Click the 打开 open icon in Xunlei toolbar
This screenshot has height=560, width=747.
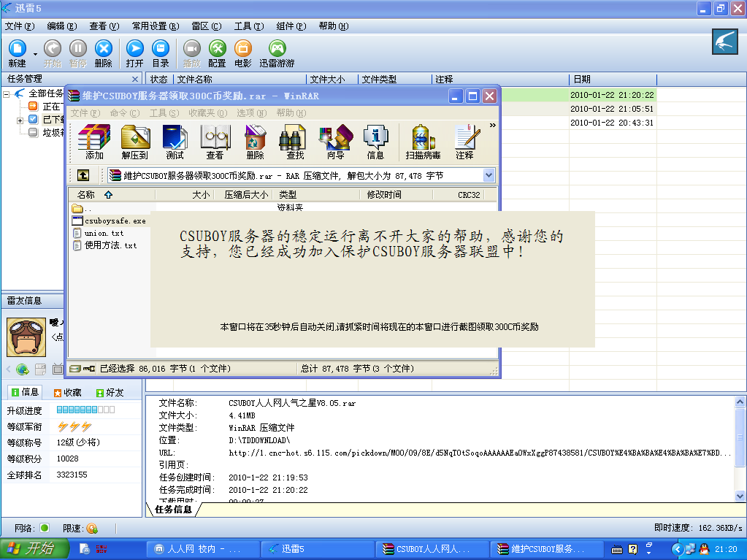pos(135,53)
